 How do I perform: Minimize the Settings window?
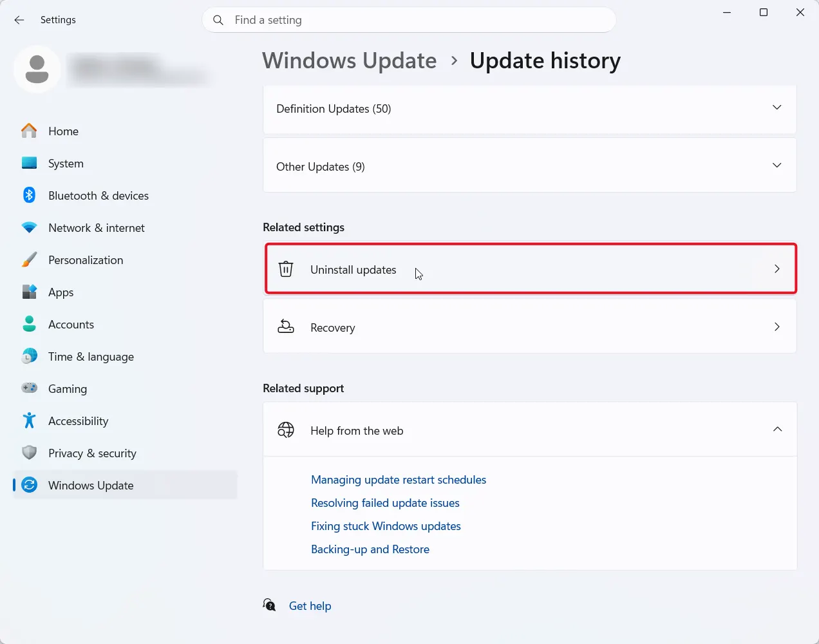(727, 12)
